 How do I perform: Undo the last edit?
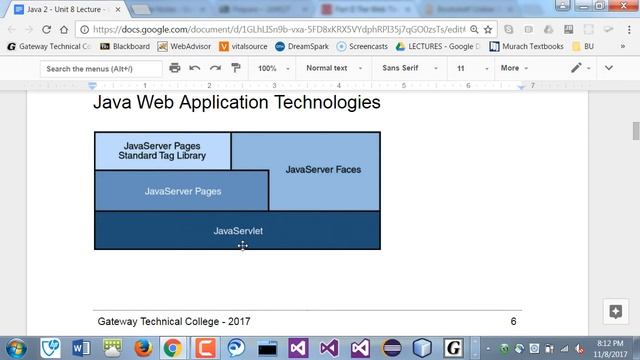click(195, 68)
